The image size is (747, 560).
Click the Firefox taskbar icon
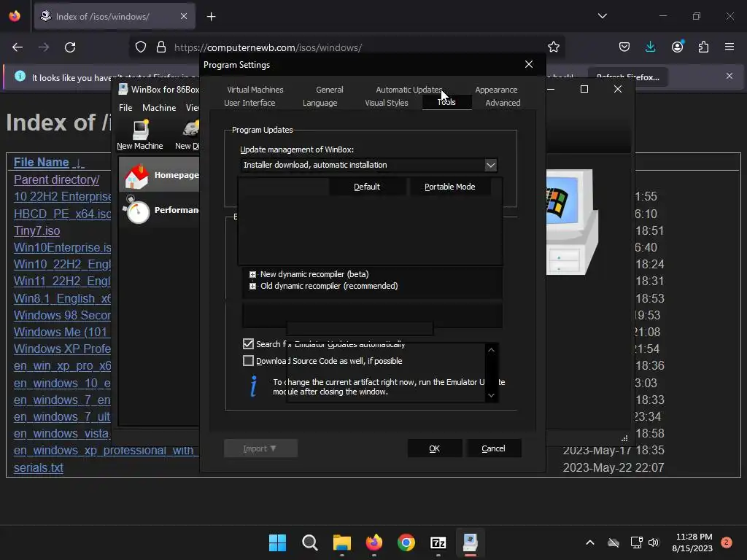[374, 542]
